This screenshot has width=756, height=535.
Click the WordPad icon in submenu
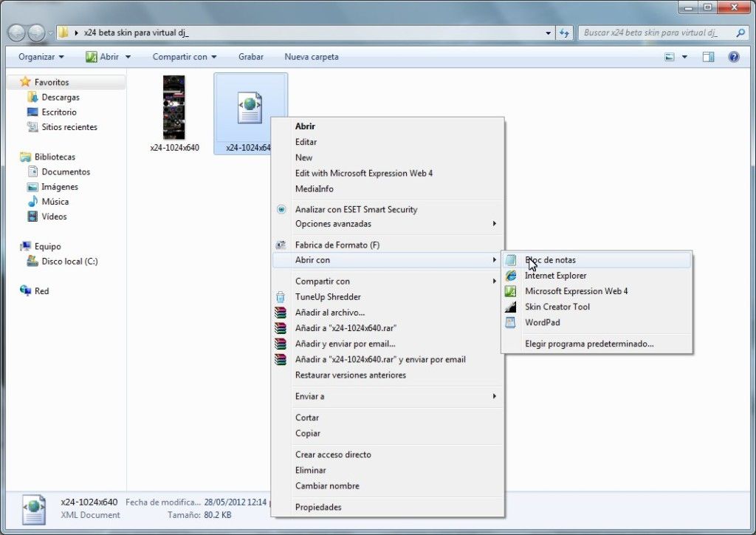(x=511, y=322)
